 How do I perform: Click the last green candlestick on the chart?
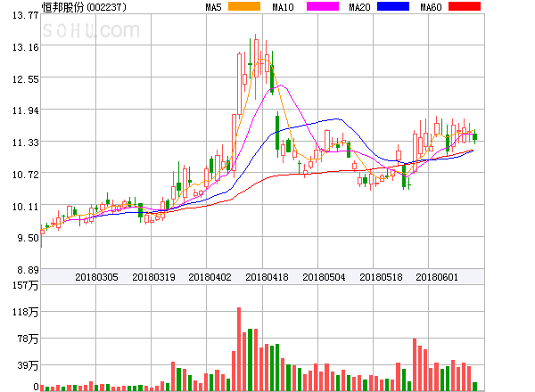tap(475, 136)
